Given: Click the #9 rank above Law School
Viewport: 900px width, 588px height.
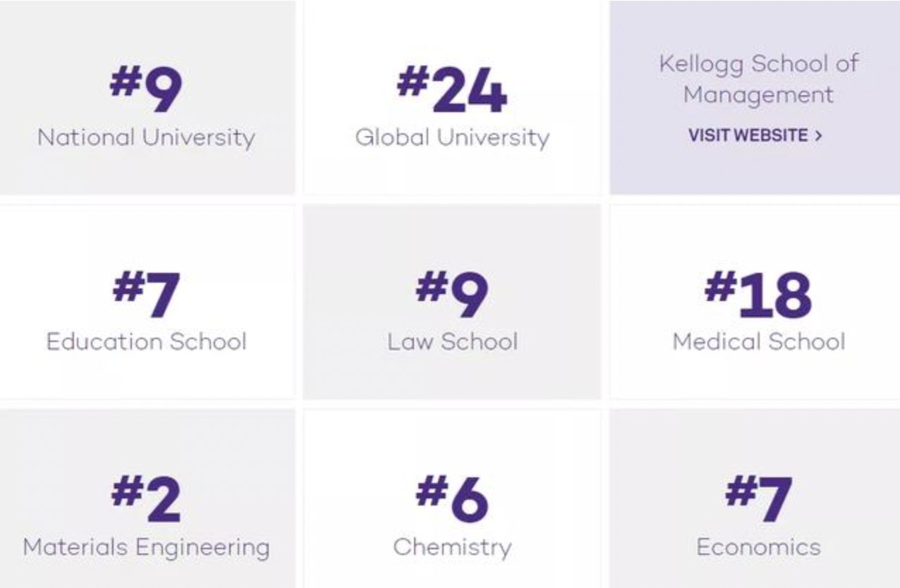Looking at the screenshot, I should [x=452, y=294].
